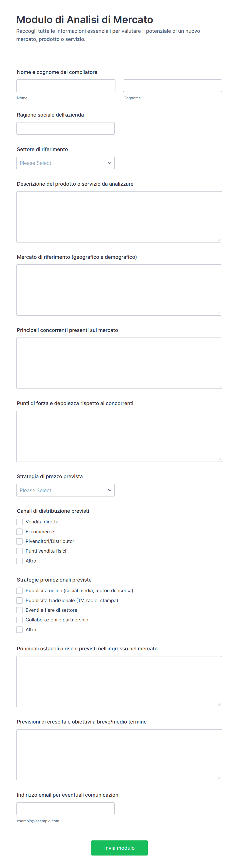Select Eventi e fiere di settore
The image size is (236, 868).
20,610
